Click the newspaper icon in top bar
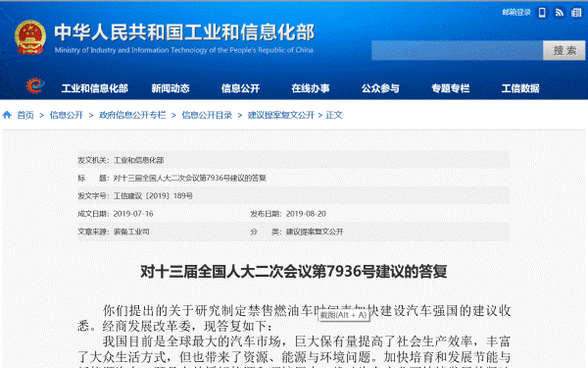This screenshot has width=588, height=368. [x=576, y=13]
